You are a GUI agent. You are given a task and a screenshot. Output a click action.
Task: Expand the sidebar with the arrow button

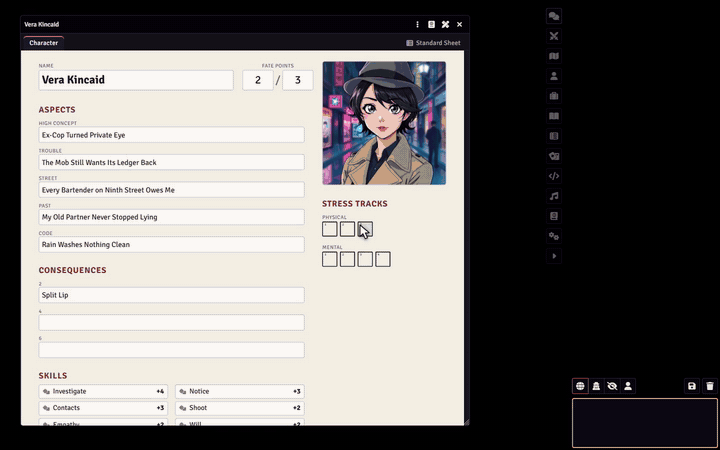(x=554, y=256)
